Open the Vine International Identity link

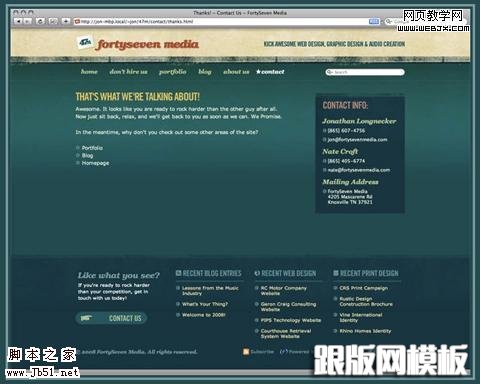click(x=361, y=317)
